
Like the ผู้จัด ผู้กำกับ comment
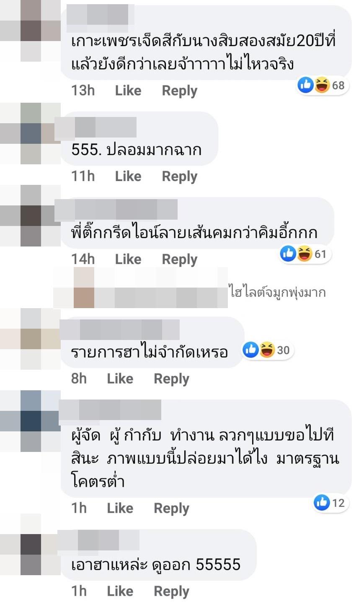click(x=120, y=508)
